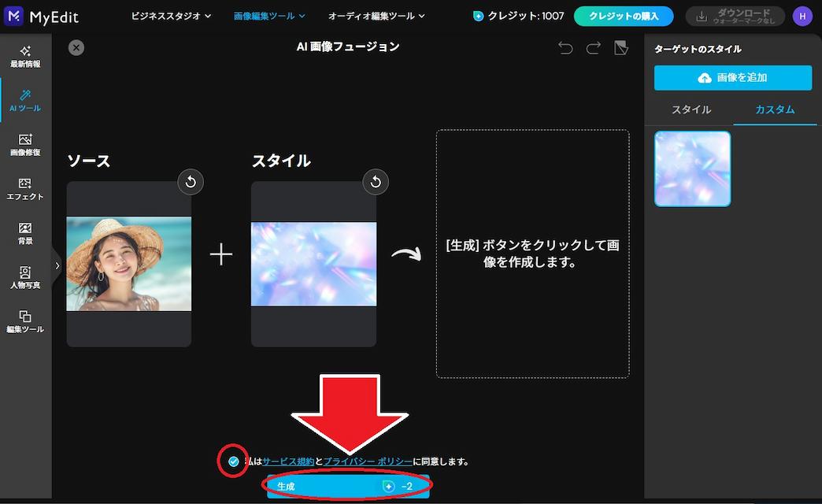Select the custom holographic style thumbnail

click(693, 169)
